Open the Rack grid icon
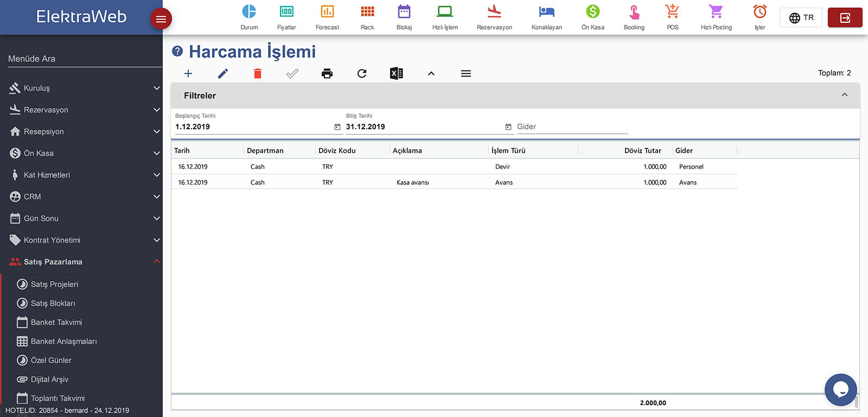Viewport: 868px width, 417px height. pyautogui.click(x=367, y=11)
